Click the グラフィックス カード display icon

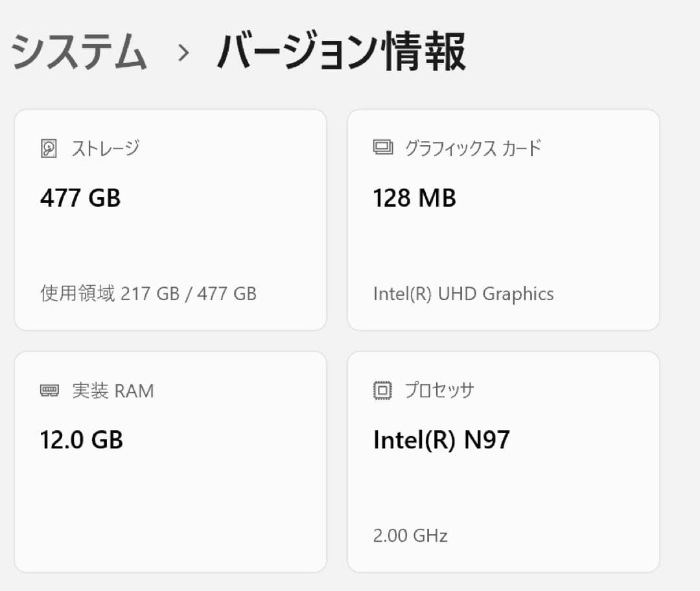(384, 147)
